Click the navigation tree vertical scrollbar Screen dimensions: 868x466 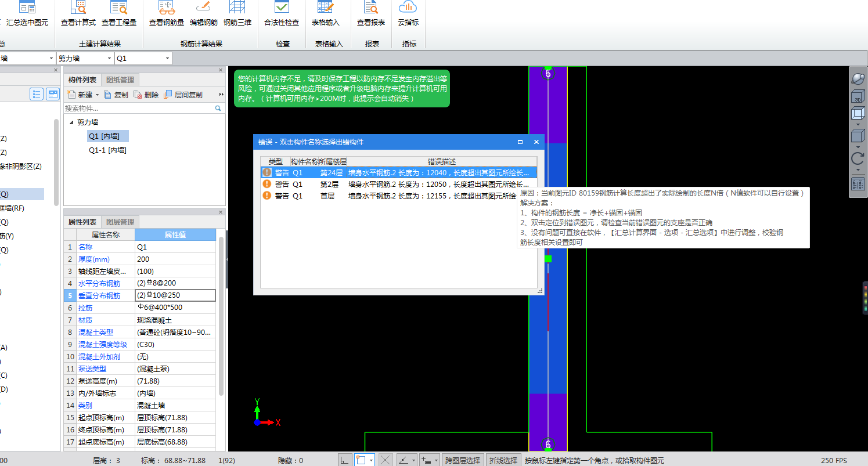[x=56, y=162]
